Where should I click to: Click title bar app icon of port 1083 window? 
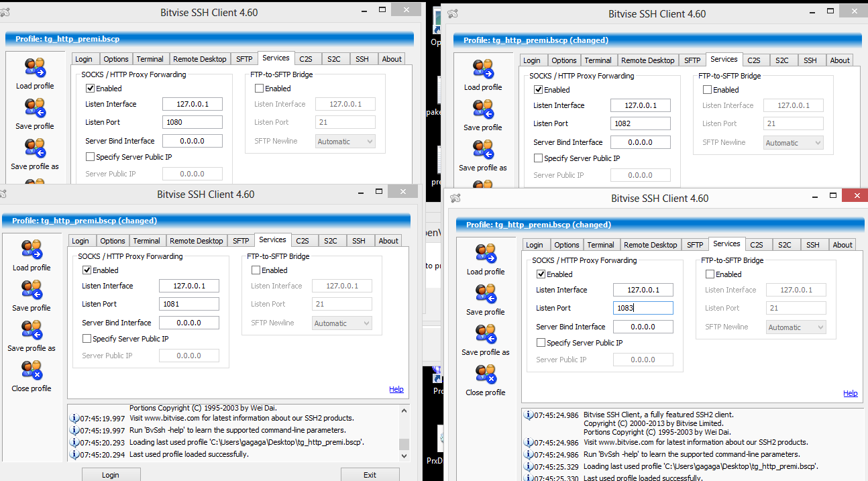(455, 198)
